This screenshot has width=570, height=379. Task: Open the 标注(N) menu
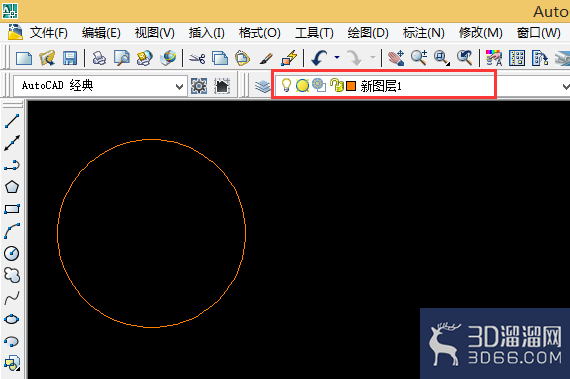pyautogui.click(x=424, y=33)
